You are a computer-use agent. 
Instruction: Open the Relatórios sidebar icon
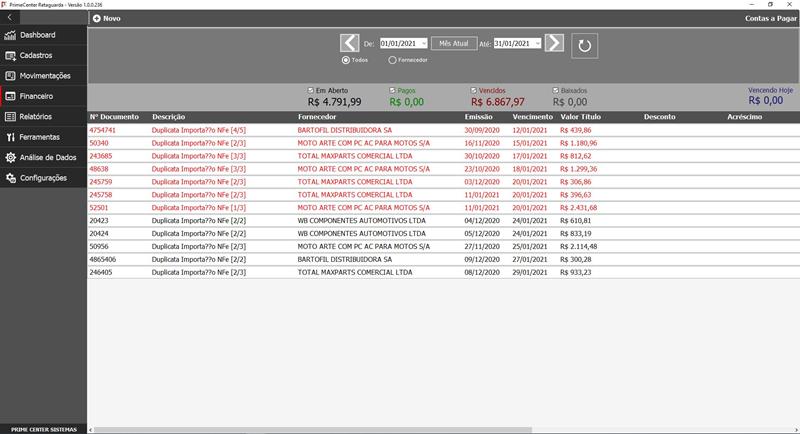pyautogui.click(x=10, y=117)
